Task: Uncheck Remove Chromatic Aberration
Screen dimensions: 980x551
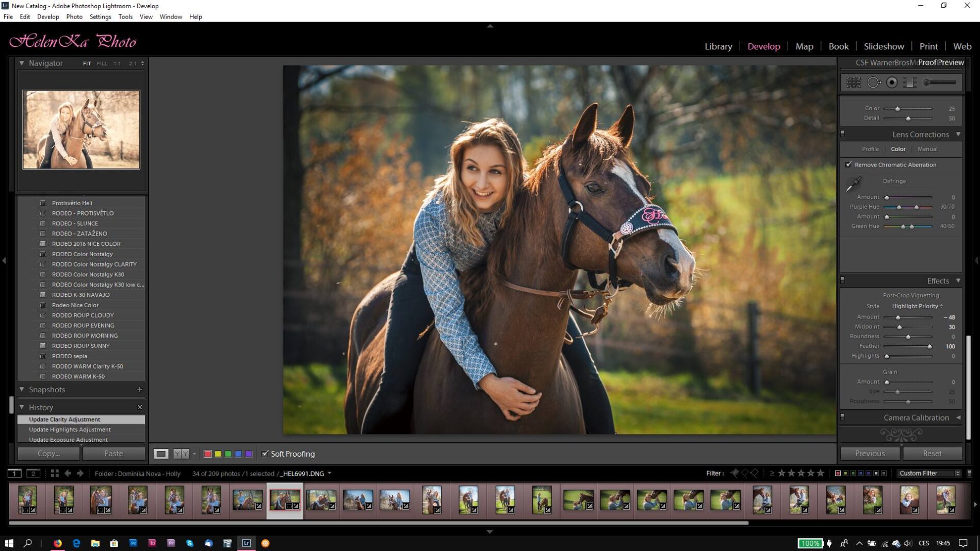Action: (848, 164)
